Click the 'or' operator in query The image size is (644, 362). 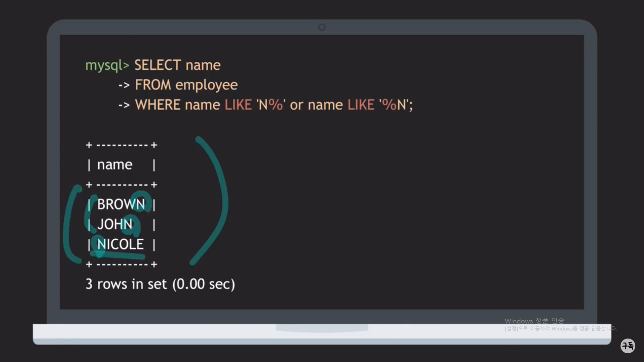pos(297,106)
